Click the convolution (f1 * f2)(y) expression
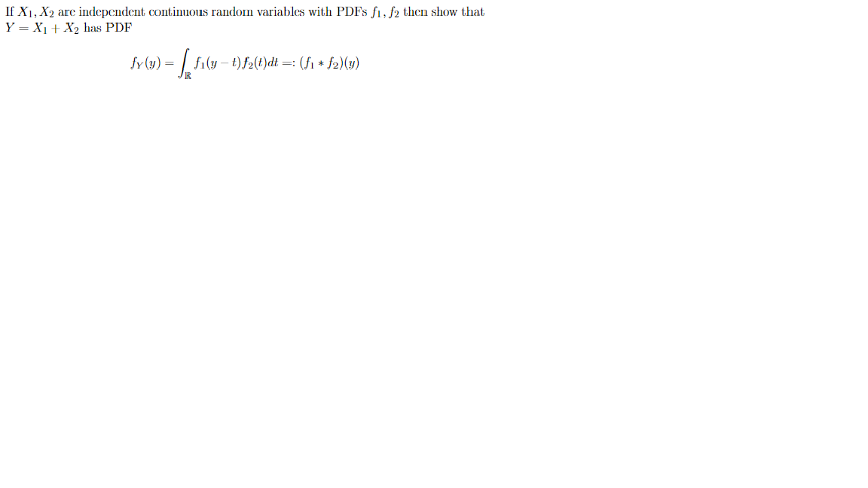This screenshot has height=488, width=868. [329, 63]
